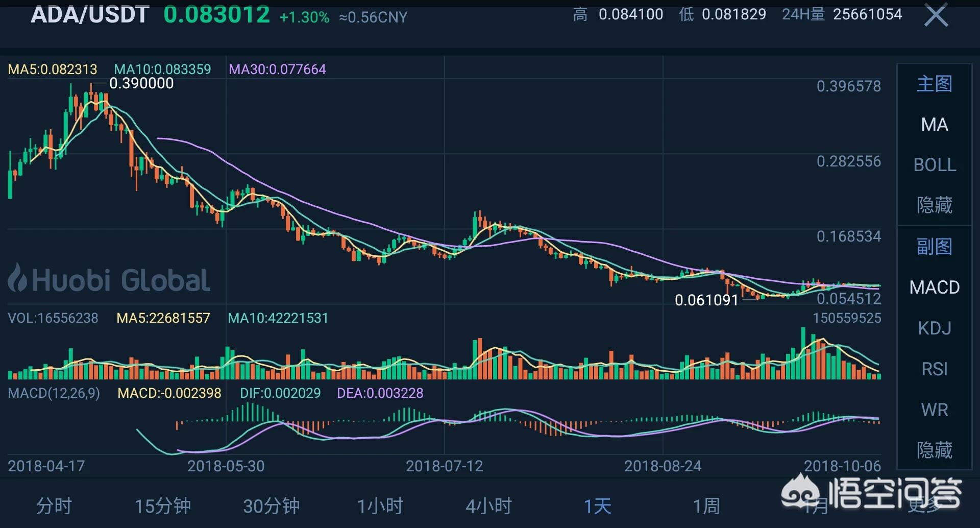The width and height of the screenshot is (980, 528).
Task: Switch main chart indicator to BOLL
Action: pos(934,165)
